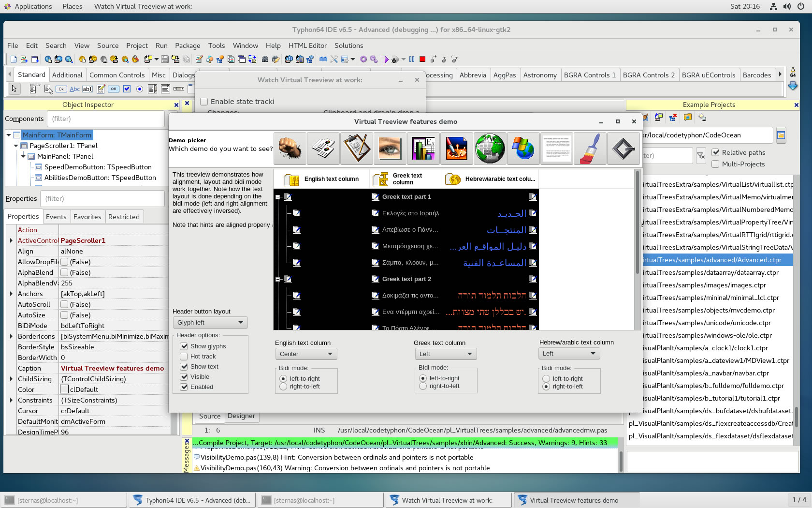The width and height of the screenshot is (812, 508).
Task: Expand the BorderIcons property row
Action: point(11,336)
